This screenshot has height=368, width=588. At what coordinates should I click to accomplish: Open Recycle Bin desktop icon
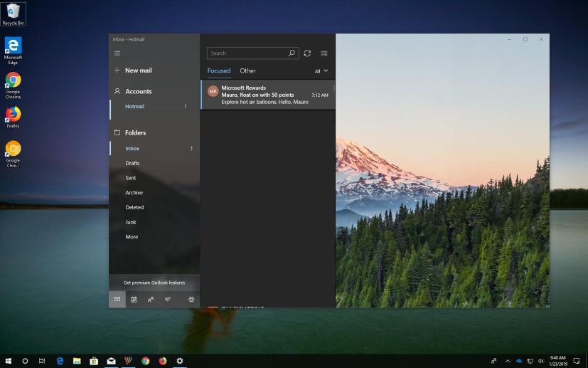point(13,14)
